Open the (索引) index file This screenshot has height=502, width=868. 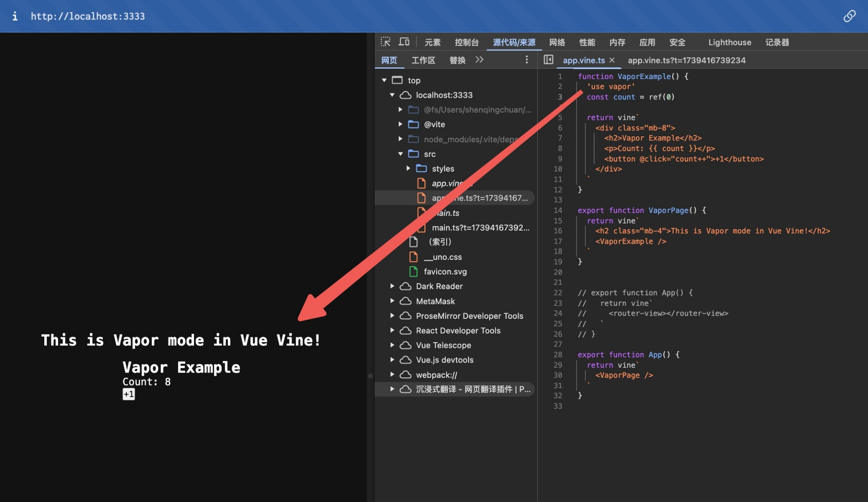[440, 242]
